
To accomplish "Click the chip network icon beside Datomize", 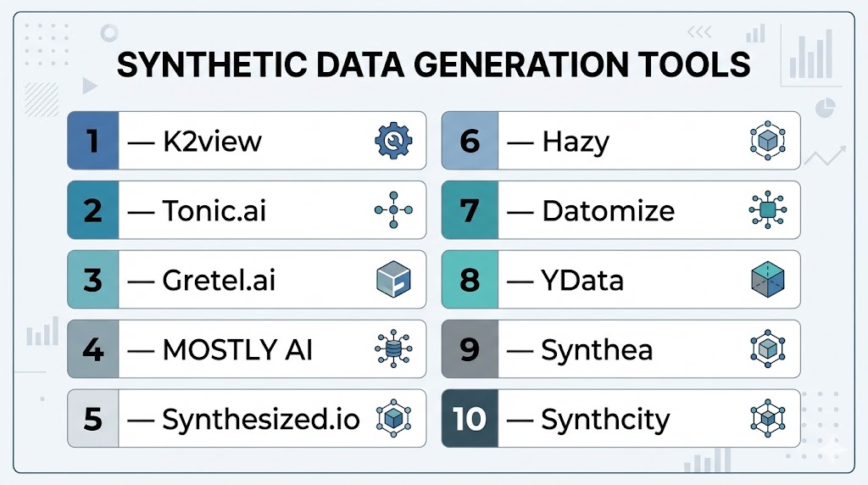I will (x=768, y=210).
